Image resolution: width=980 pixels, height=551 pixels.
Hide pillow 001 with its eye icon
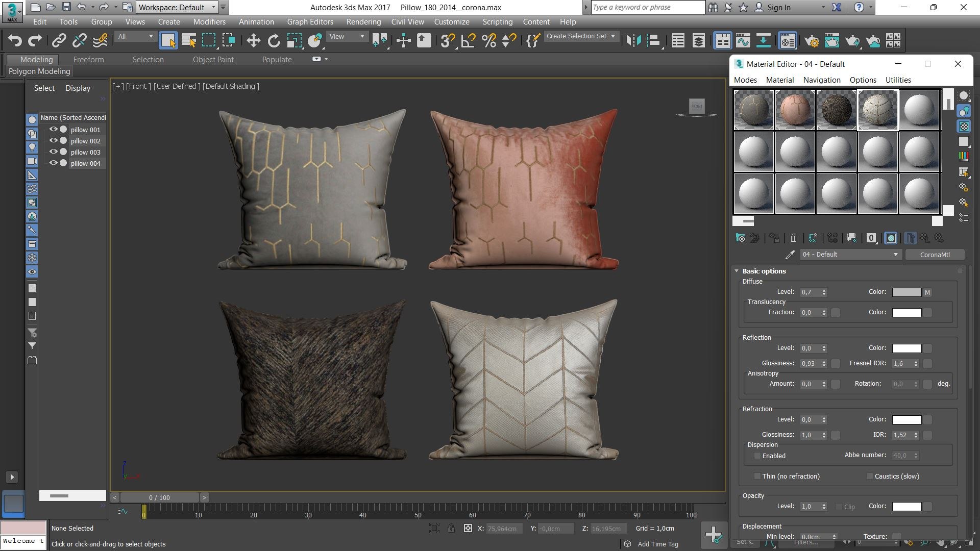[53, 130]
